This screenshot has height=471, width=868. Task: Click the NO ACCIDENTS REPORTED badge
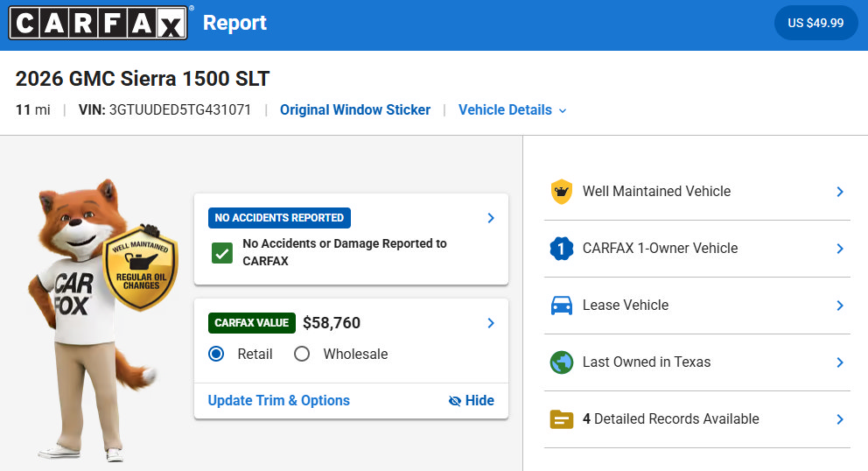click(279, 218)
